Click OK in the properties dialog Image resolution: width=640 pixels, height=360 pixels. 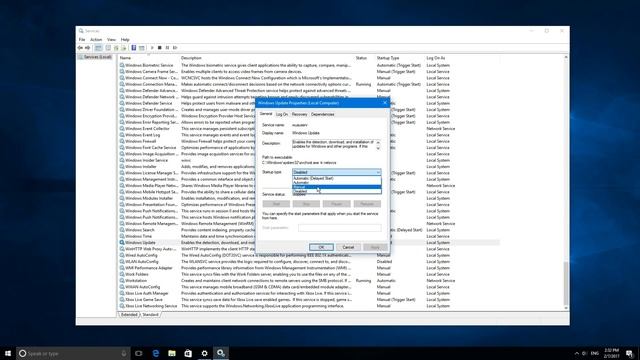(x=321, y=247)
